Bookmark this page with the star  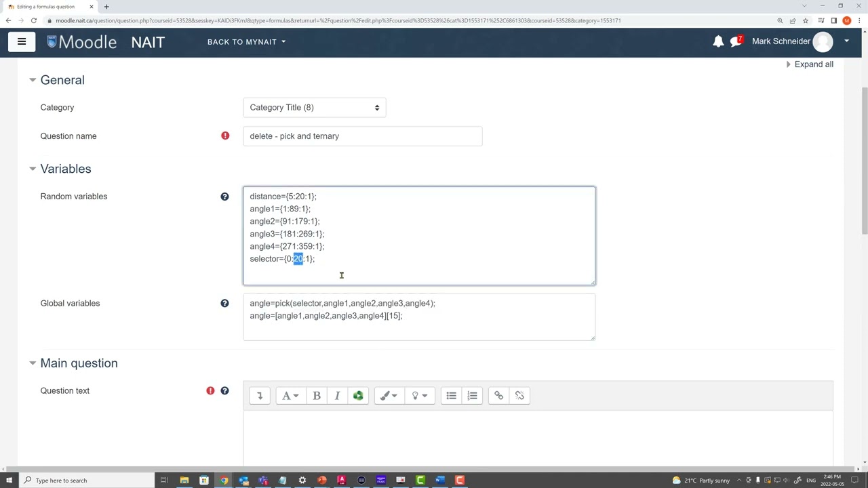coord(805,20)
